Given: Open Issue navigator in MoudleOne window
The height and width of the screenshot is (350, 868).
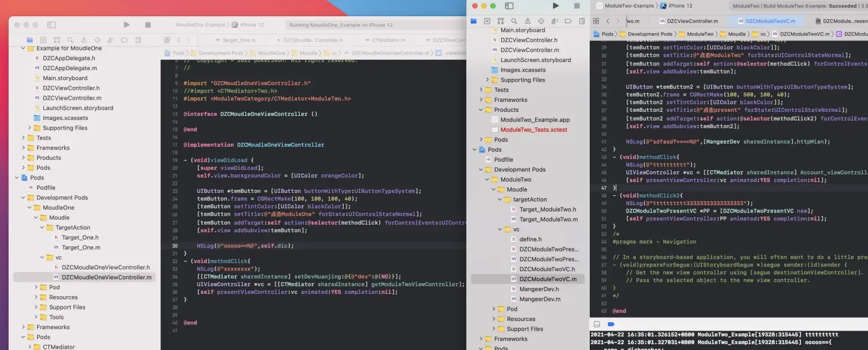Looking at the screenshot, I should 83,41.
